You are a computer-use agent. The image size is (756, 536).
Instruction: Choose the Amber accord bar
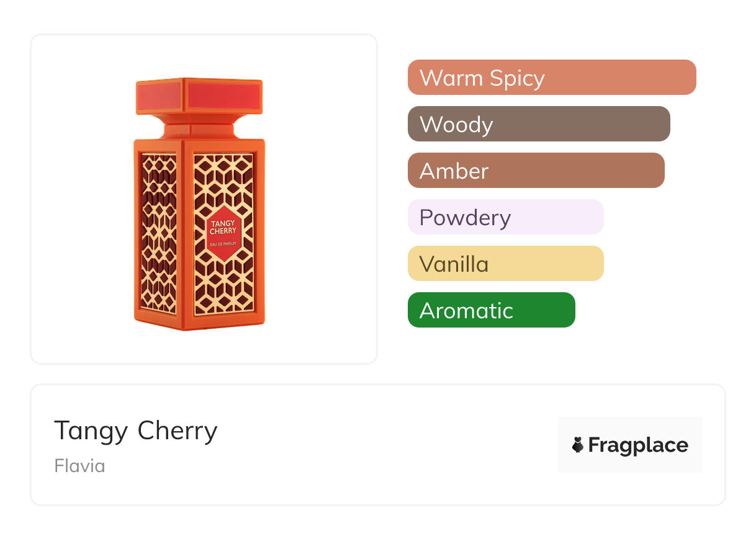[536, 171]
